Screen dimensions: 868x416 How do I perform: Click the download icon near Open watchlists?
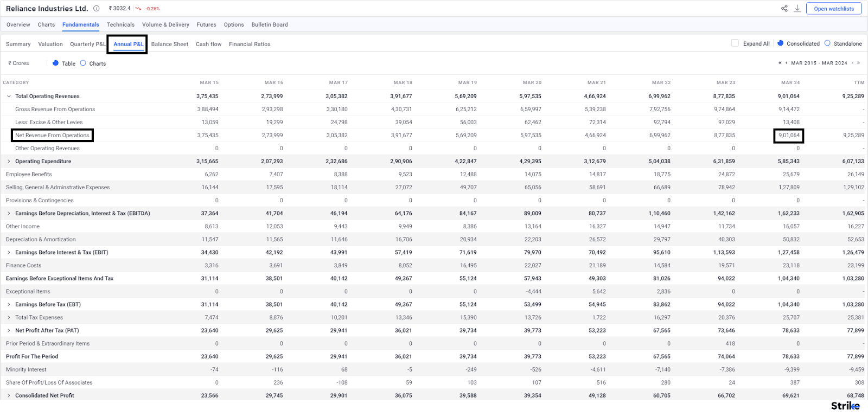point(797,8)
